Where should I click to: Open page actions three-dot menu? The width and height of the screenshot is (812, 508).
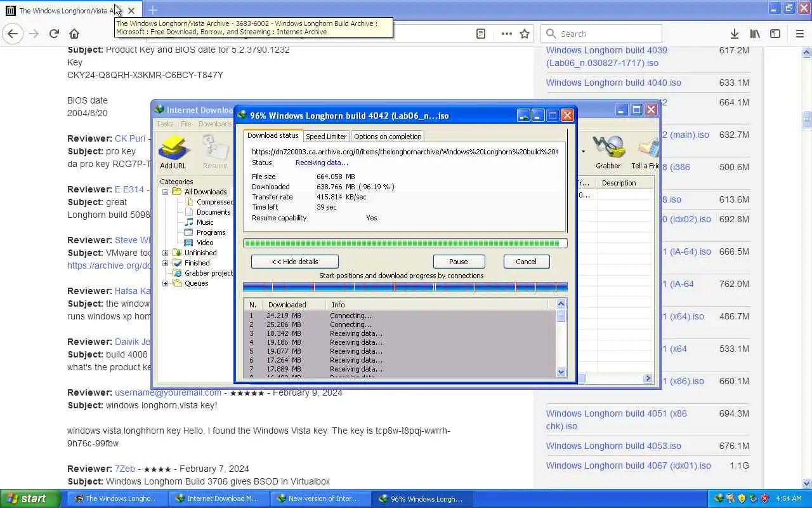pyautogui.click(x=506, y=34)
